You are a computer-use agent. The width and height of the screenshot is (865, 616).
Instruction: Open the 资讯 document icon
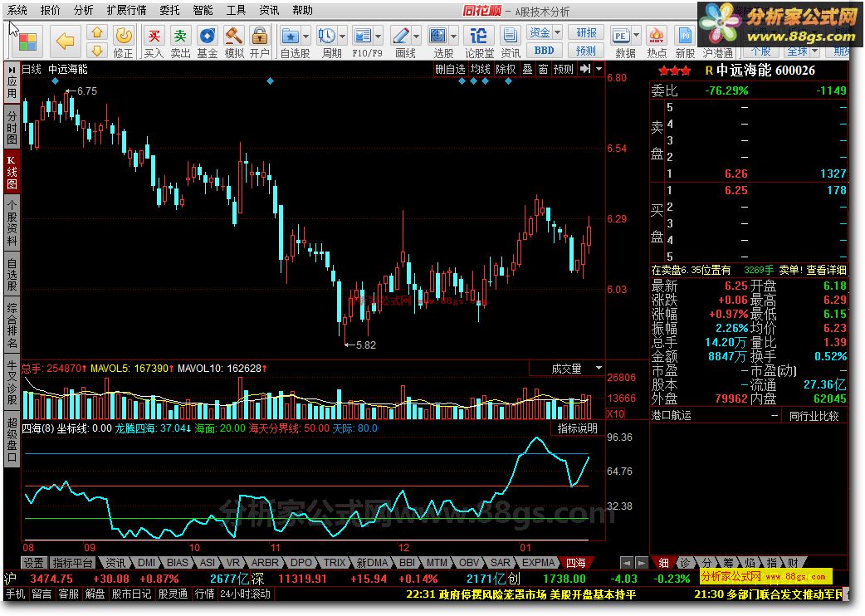tap(511, 37)
